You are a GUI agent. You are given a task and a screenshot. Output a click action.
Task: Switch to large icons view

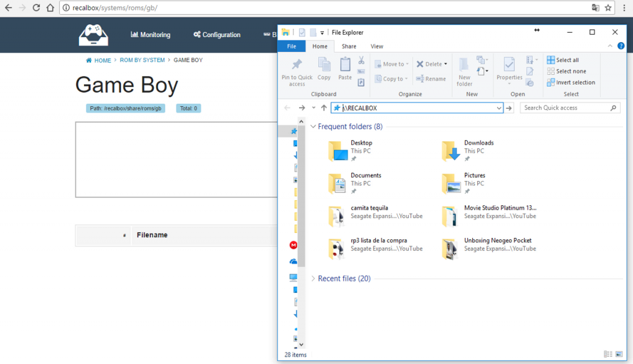point(618,354)
